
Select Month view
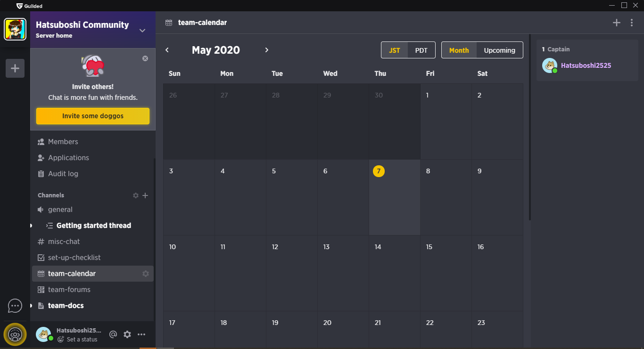(x=459, y=50)
